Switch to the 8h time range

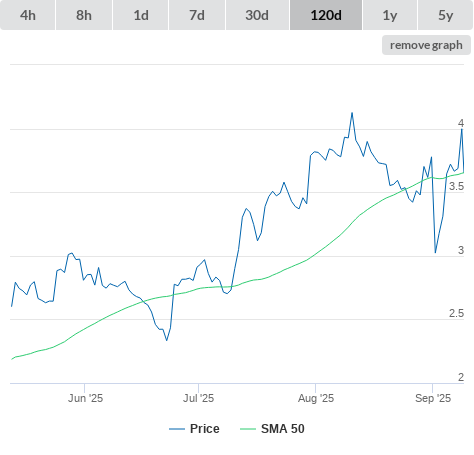pyautogui.click(x=84, y=15)
